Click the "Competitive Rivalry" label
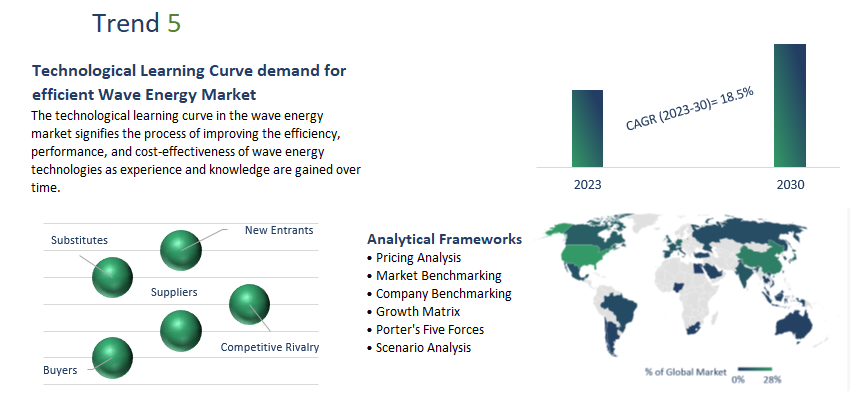Viewport: 865px width, 405px height. [270, 347]
